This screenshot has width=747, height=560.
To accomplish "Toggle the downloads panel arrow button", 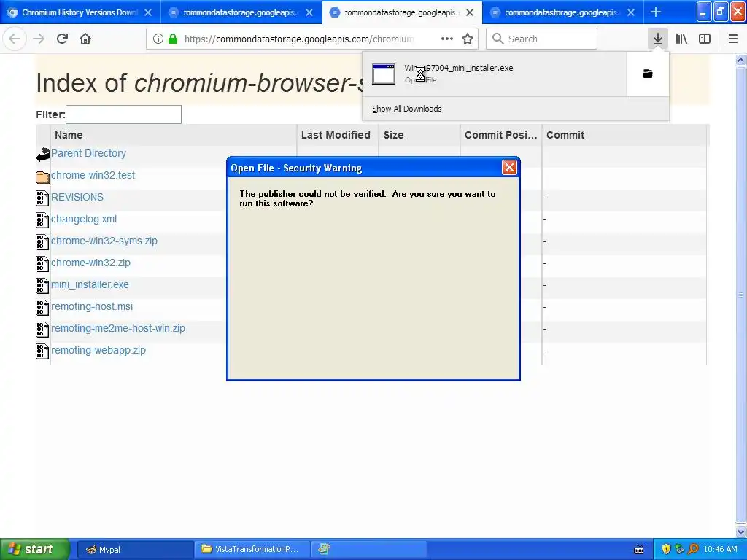I will pos(658,39).
